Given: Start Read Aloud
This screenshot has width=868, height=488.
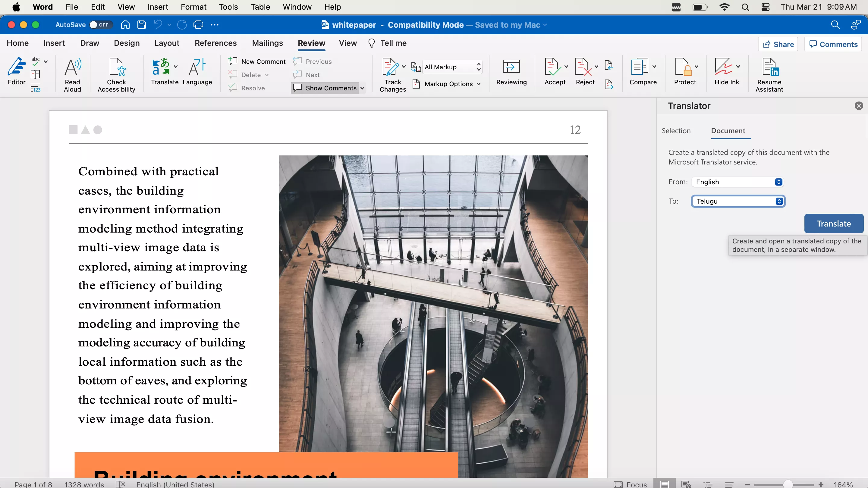Looking at the screenshot, I should [x=72, y=74].
